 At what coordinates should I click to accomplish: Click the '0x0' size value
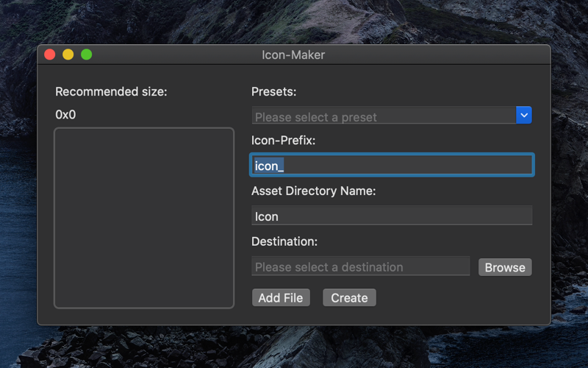coord(65,115)
